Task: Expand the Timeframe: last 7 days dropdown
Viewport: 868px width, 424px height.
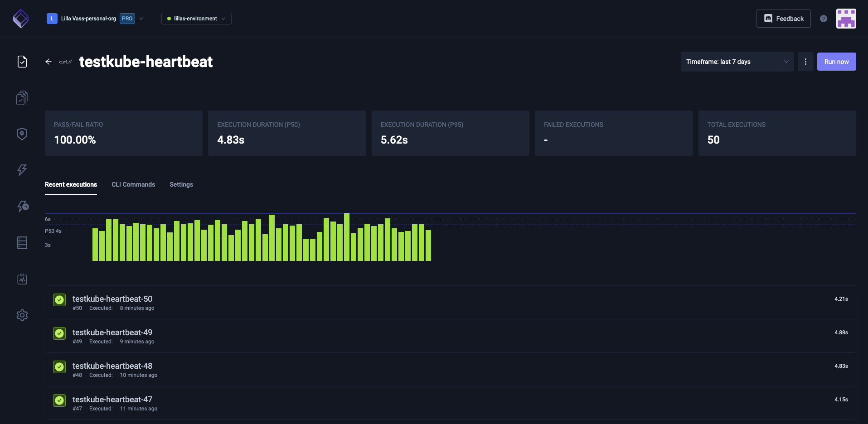Action: [737, 62]
